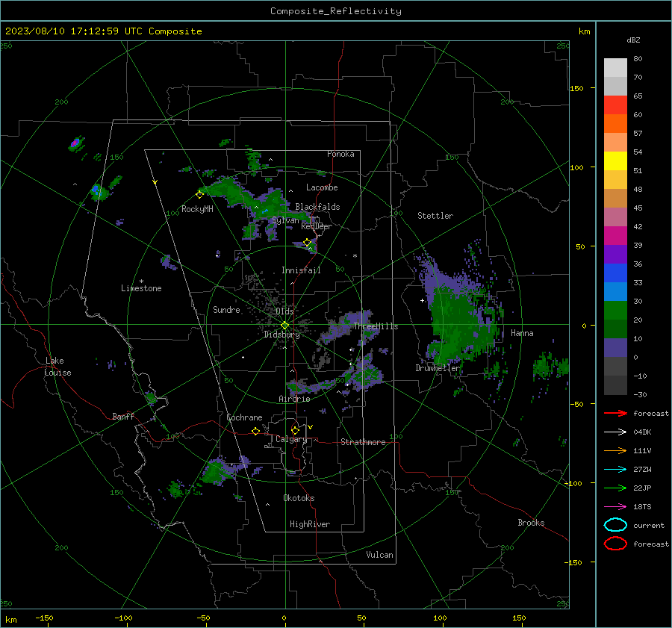Click the Innisfail city label

[301, 270]
